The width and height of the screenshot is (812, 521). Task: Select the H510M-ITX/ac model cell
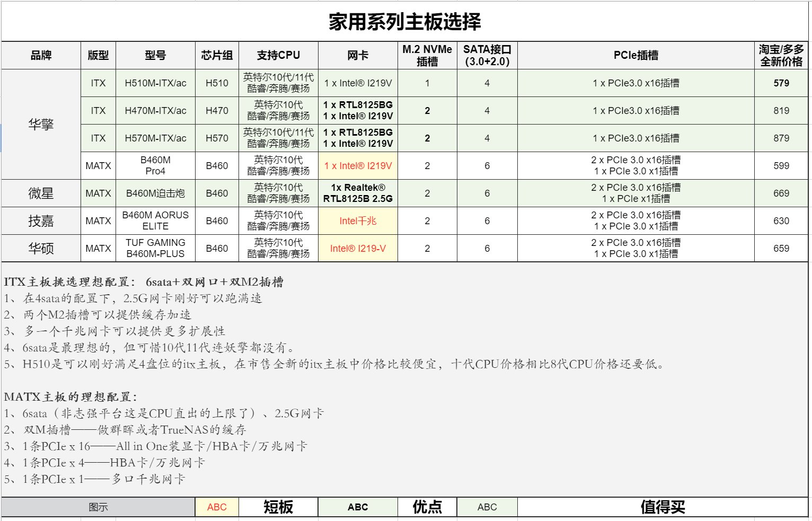[x=155, y=83]
